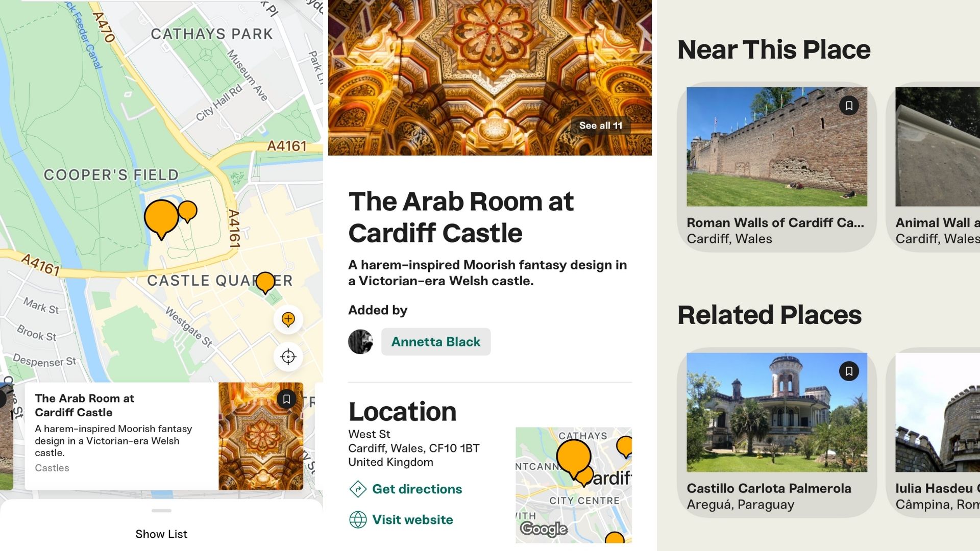Viewport: 980px width, 551px height.
Task: Bookmark the Arab Room map card
Action: pos(286,399)
